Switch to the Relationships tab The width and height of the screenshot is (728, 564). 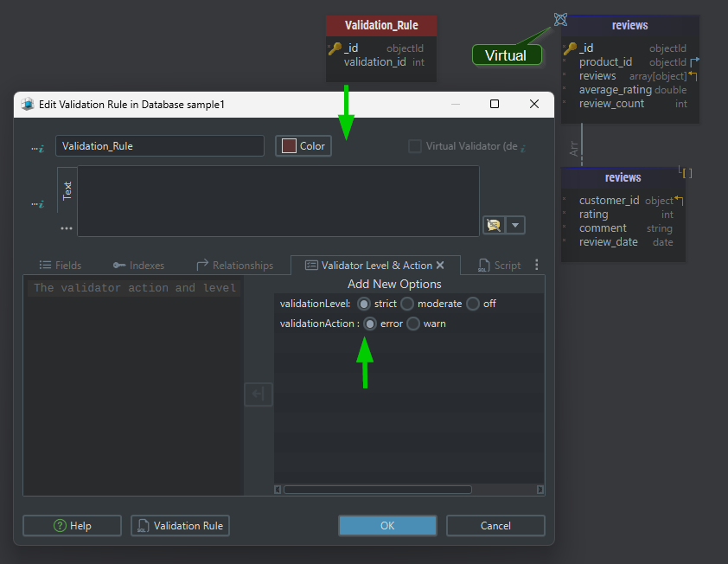(235, 266)
